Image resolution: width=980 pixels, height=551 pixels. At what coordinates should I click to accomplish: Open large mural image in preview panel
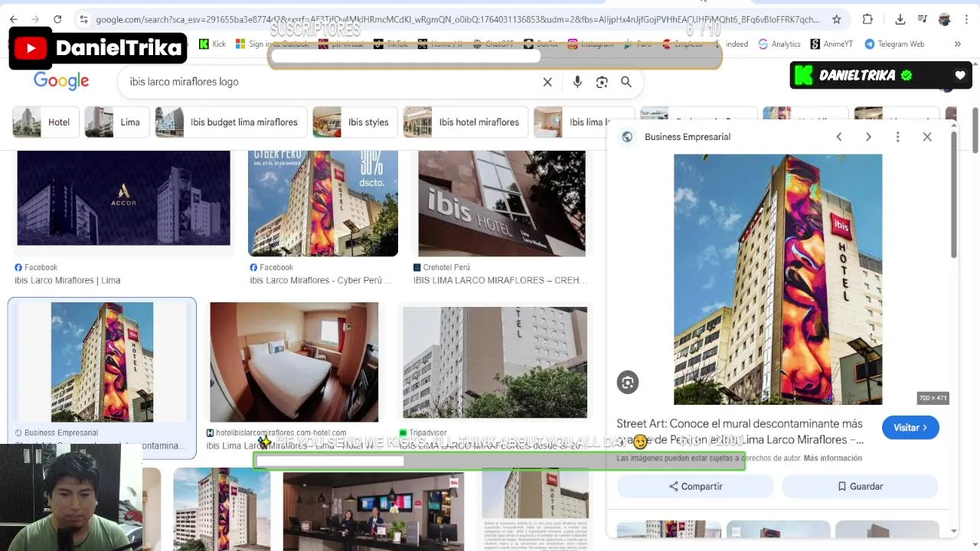778,279
